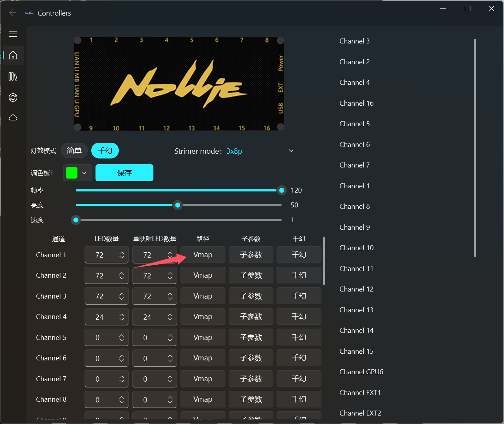Viewport: 504px width, 424px height.
Task: Click the 帧率 frame rate slider
Action: 179,190
